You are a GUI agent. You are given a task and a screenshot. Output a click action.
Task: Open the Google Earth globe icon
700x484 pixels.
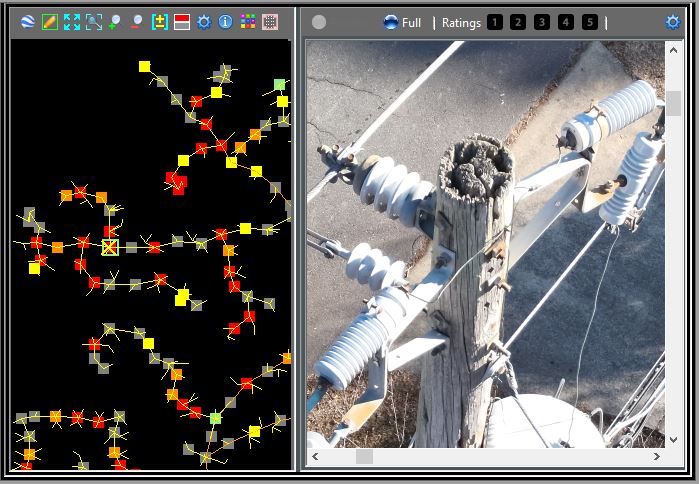click(x=28, y=22)
